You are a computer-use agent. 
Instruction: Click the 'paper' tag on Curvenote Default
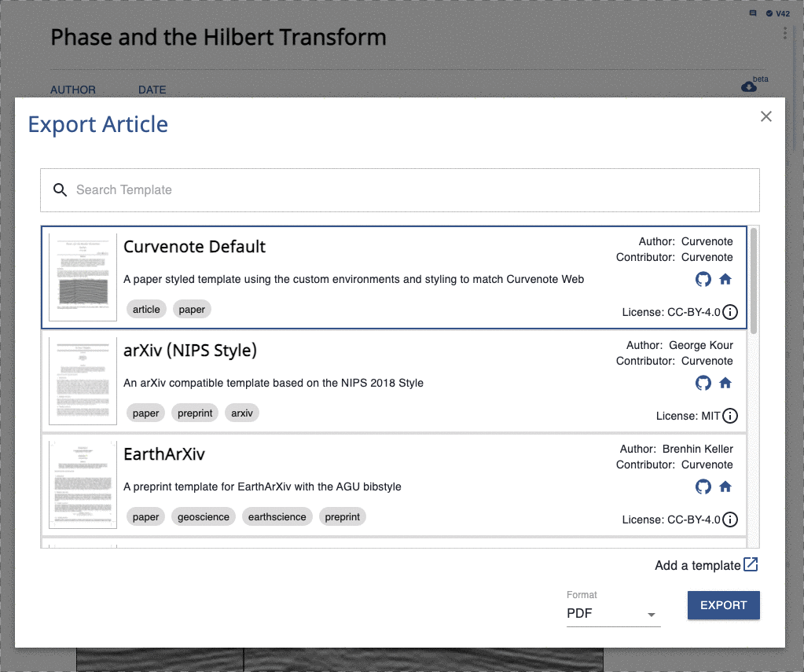192,310
